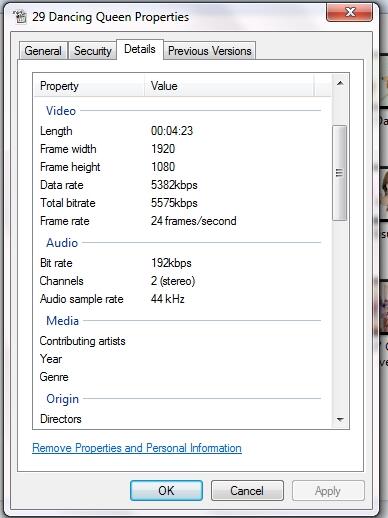The width and height of the screenshot is (388, 518).
Task: Select the Genre property
Action: coord(54,377)
